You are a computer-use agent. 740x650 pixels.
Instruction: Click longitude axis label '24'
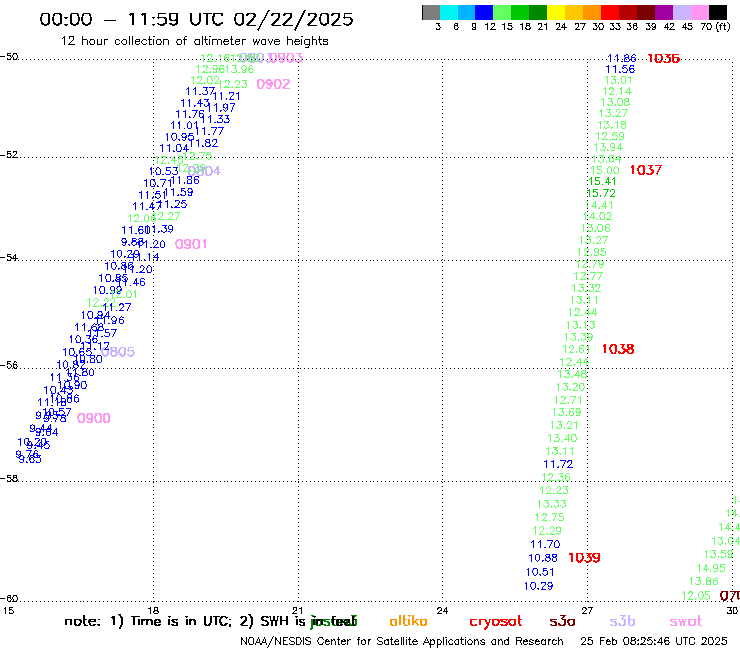click(x=442, y=610)
